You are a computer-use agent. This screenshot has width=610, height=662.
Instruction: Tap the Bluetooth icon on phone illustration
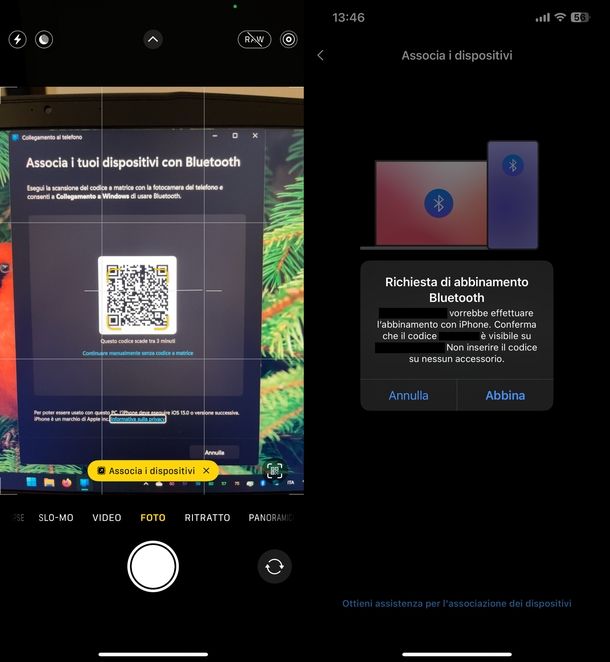513,165
